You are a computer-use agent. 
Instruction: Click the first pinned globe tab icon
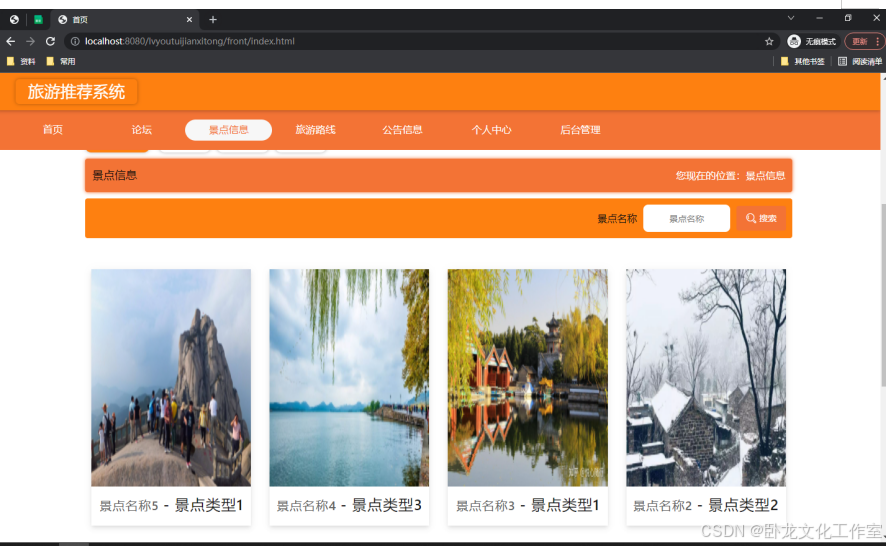point(14,20)
